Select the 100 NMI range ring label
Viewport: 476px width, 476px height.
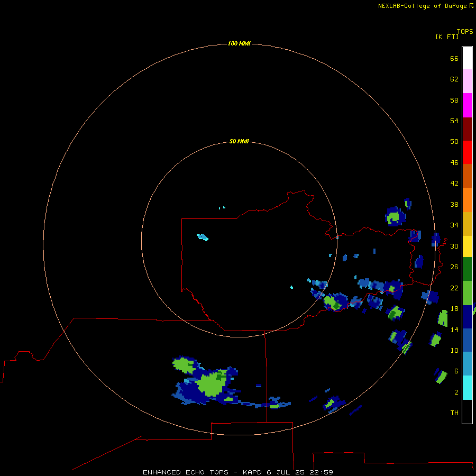click(239, 43)
